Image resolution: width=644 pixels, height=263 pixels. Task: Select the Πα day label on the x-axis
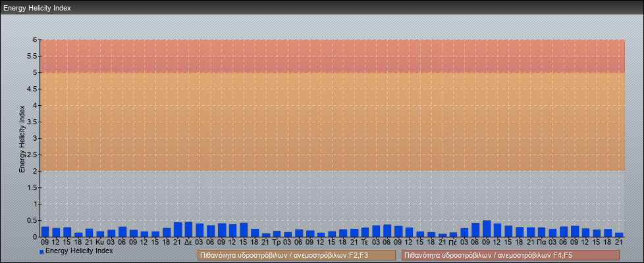541,242
